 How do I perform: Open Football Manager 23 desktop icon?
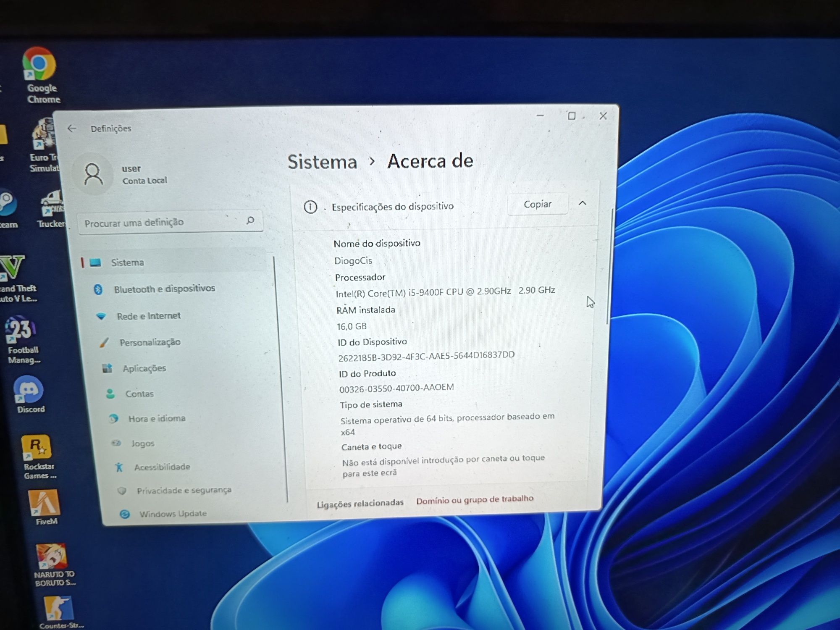point(22,339)
